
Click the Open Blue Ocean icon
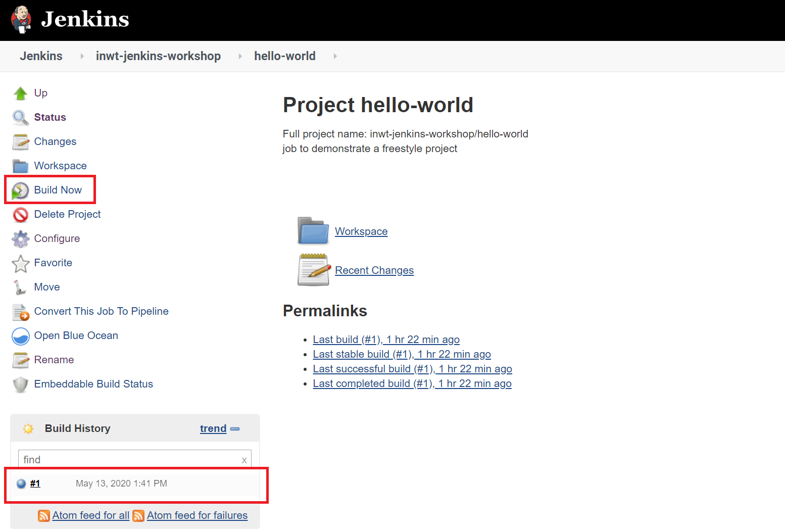pyautogui.click(x=21, y=336)
